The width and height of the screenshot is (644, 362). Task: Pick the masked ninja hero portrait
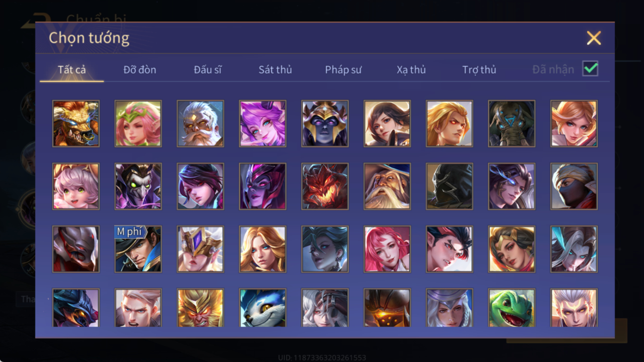coord(574,187)
